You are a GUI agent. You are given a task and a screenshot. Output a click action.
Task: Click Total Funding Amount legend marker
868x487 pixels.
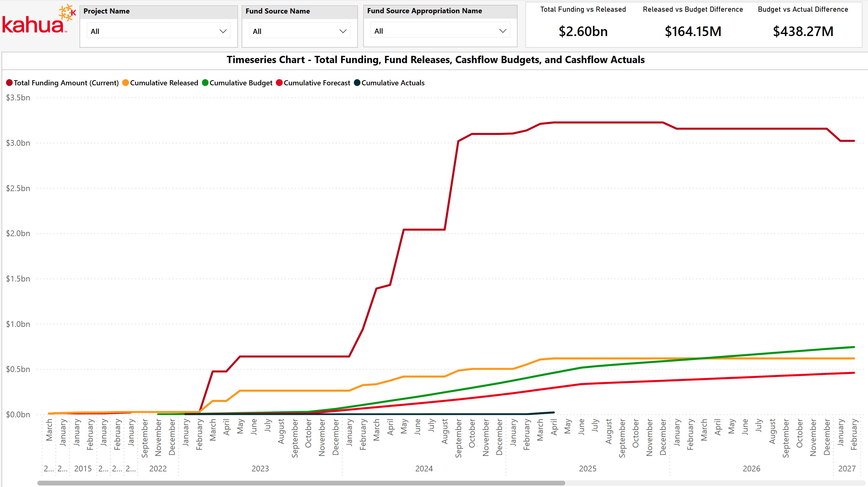[9, 83]
